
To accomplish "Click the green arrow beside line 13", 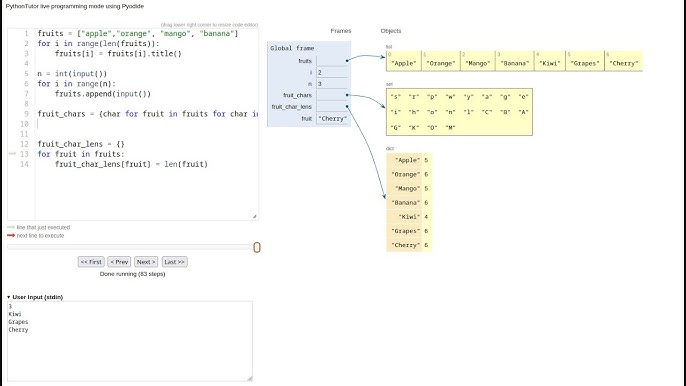I will [12, 154].
